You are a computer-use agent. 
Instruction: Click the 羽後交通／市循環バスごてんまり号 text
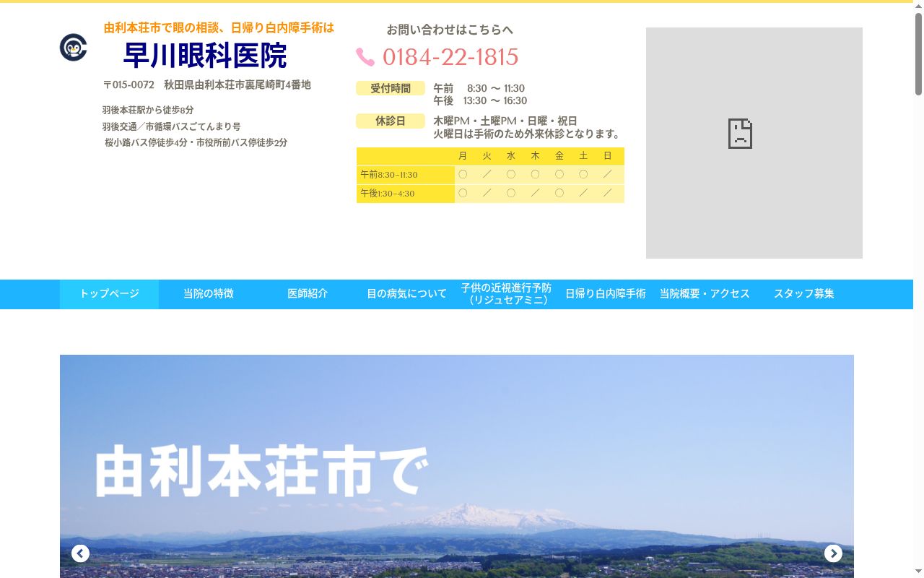point(171,126)
